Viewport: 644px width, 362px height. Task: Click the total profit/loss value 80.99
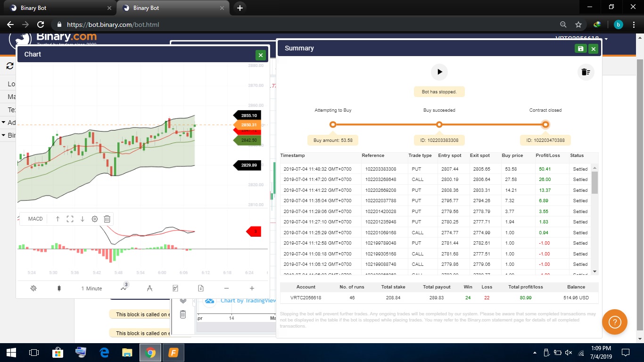[525, 298]
